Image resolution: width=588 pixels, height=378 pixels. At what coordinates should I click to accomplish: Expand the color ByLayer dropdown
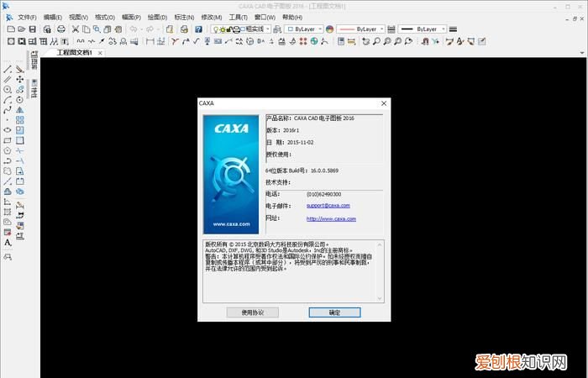320,29
